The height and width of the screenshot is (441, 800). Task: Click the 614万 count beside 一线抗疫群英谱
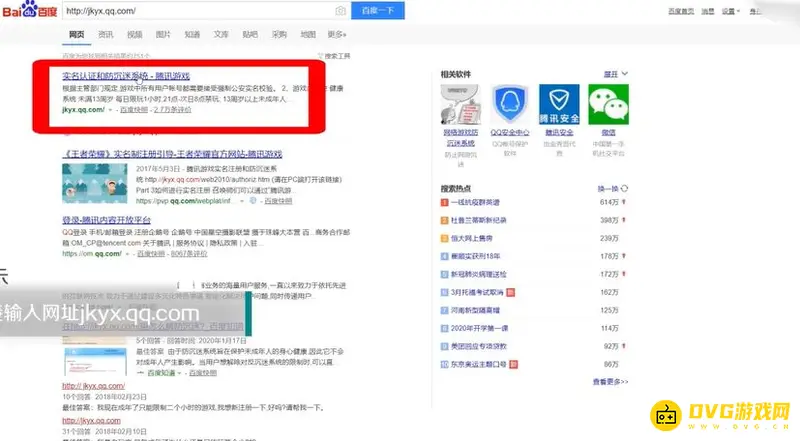coord(609,203)
